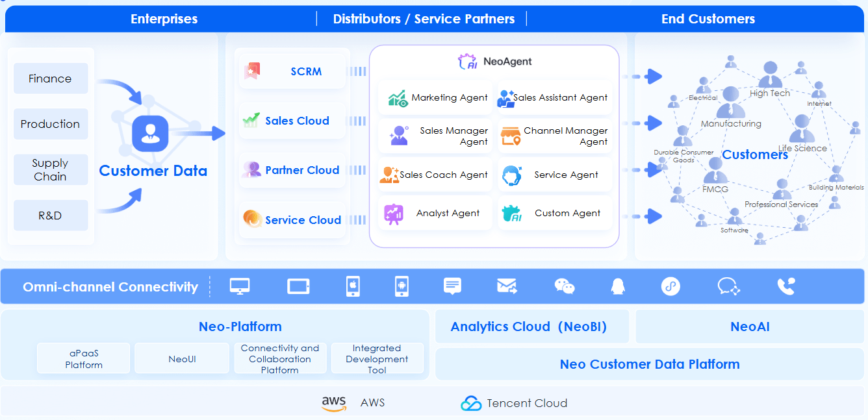Click the Durable Consumer Goods label
Image resolution: width=868 pixels, height=420 pixels.
[x=683, y=156]
